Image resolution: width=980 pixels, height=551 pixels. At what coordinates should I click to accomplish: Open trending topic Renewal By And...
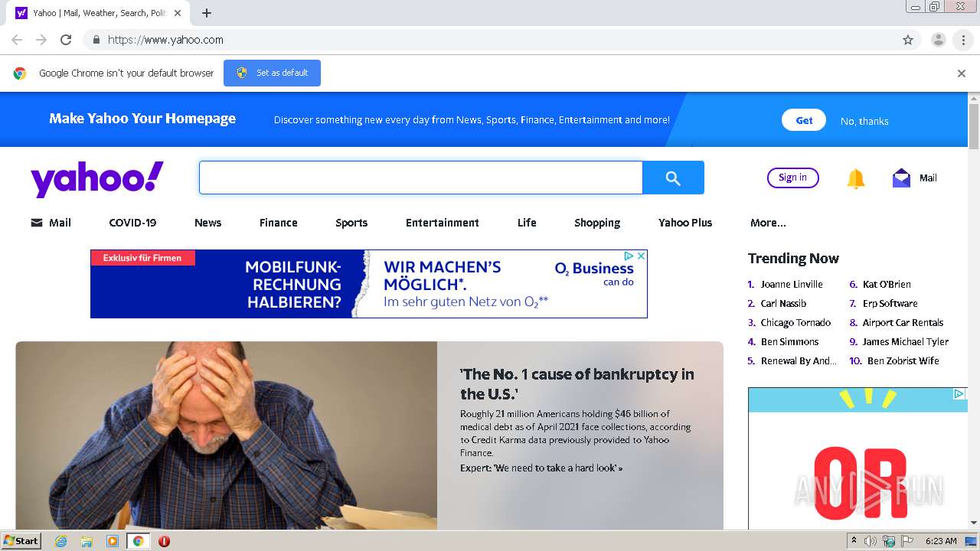click(x=799, y=360)
